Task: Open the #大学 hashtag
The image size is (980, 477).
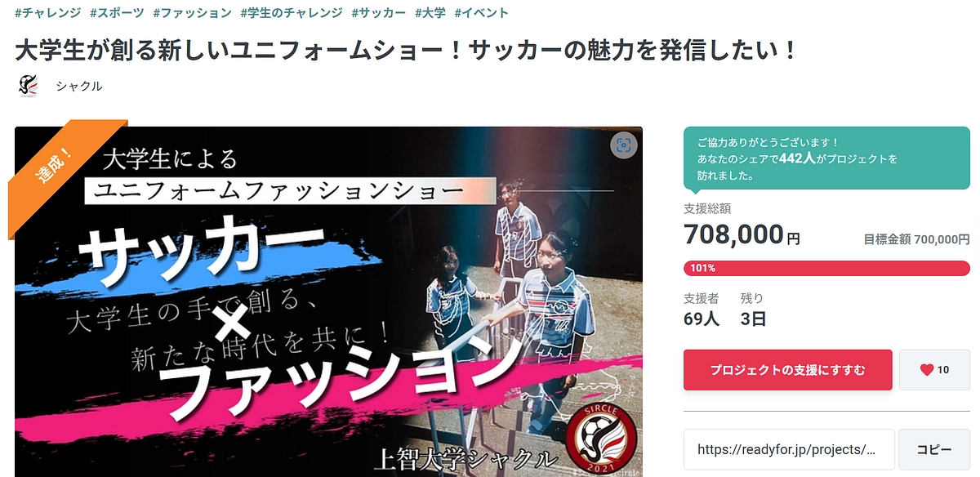Action: pyautogui.click(x=430, y=13)
